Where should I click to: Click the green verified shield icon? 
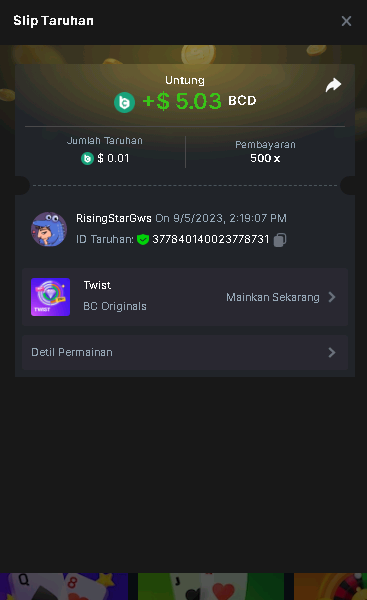pos(143,240)
